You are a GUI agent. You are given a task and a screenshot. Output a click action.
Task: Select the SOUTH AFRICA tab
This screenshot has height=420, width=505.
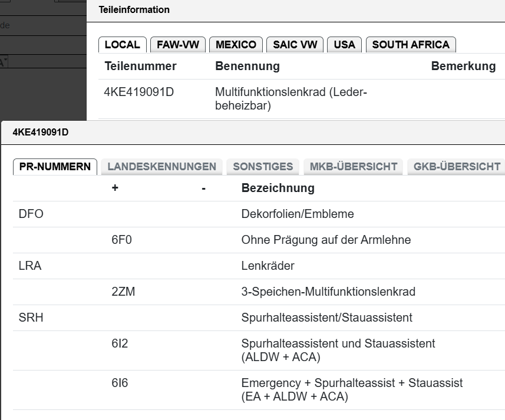tap(411, 45)
